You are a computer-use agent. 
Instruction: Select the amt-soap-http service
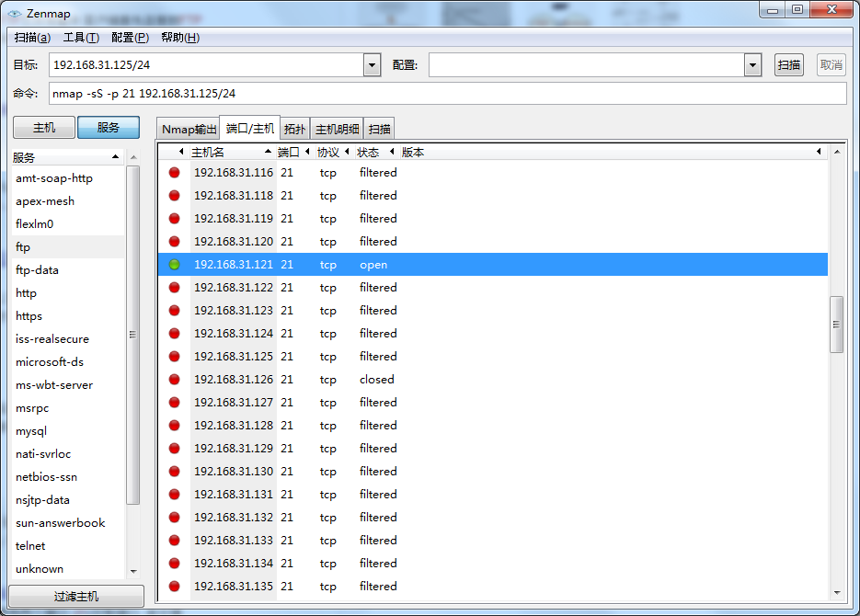68,178
